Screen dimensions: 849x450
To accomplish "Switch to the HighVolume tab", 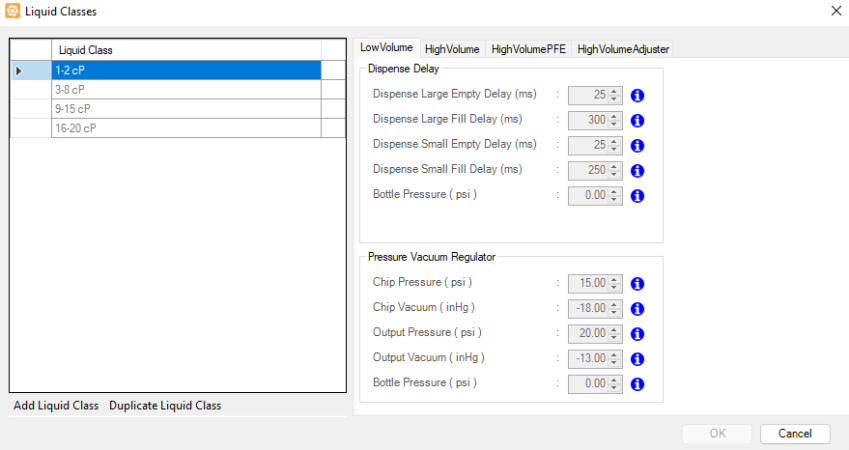I will pyautogui.click(x=452, y=49).
